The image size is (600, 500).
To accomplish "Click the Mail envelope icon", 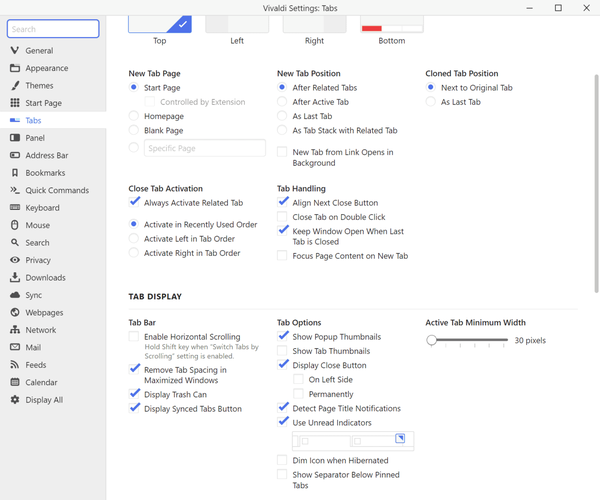I will 15,347.
